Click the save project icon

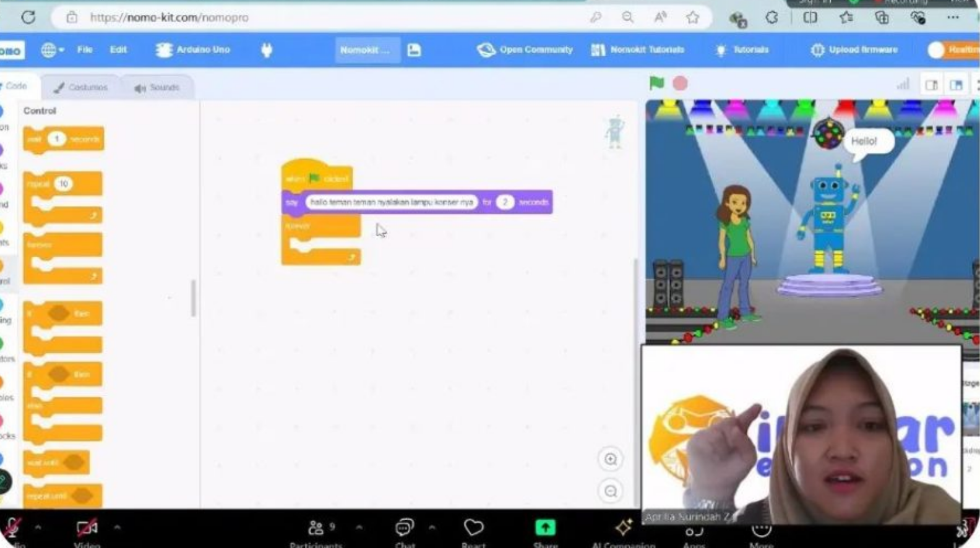click(x=414, y=50)
